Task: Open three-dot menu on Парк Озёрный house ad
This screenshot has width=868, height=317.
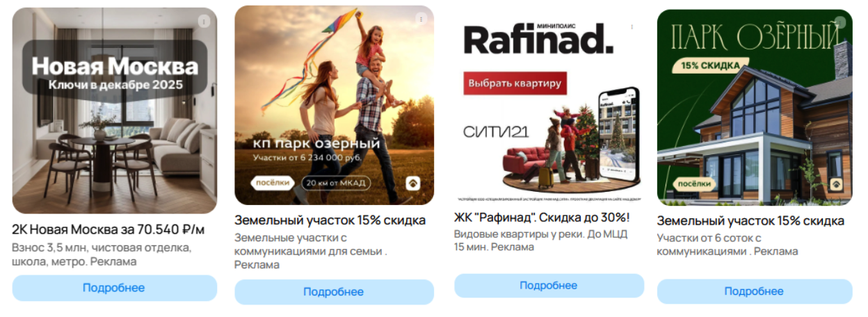Action: point(839,22)
